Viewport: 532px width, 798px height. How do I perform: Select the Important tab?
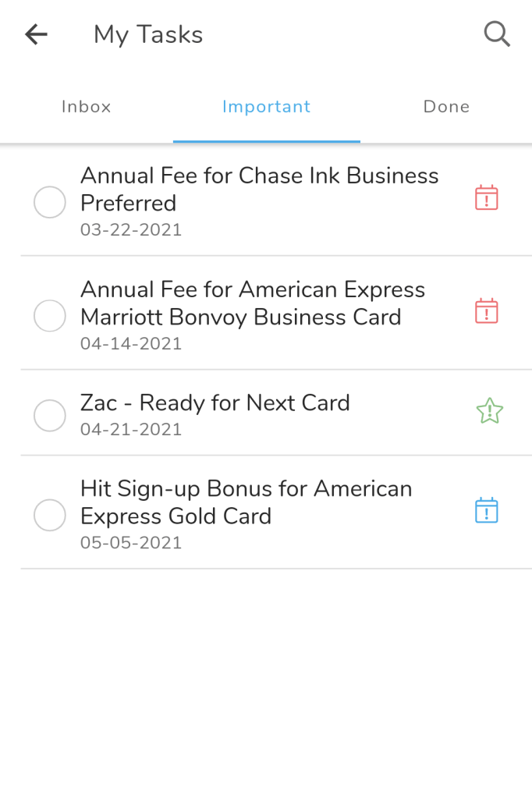266,107
